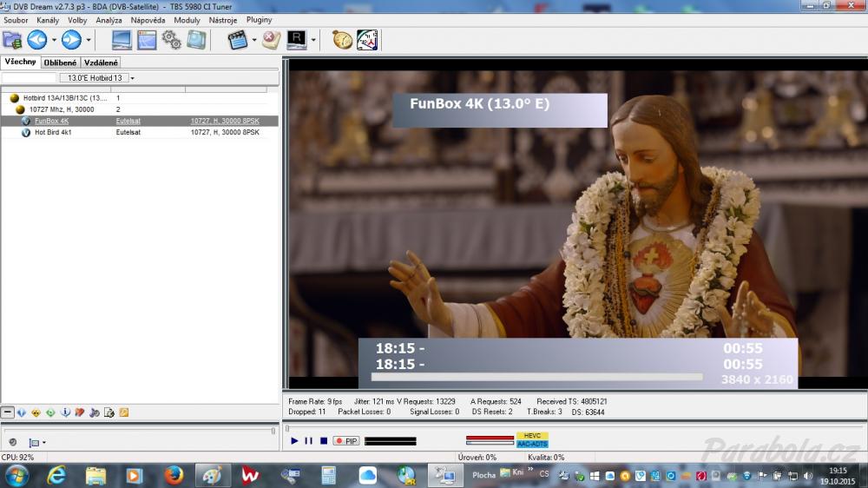Click the collapse minus button below channel list
868x488 pixels.
click(x=8, y=412)
